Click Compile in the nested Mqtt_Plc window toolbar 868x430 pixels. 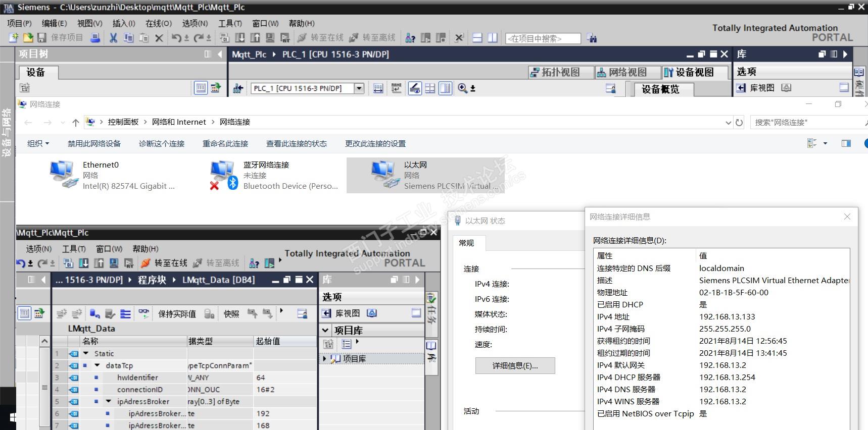68,263
